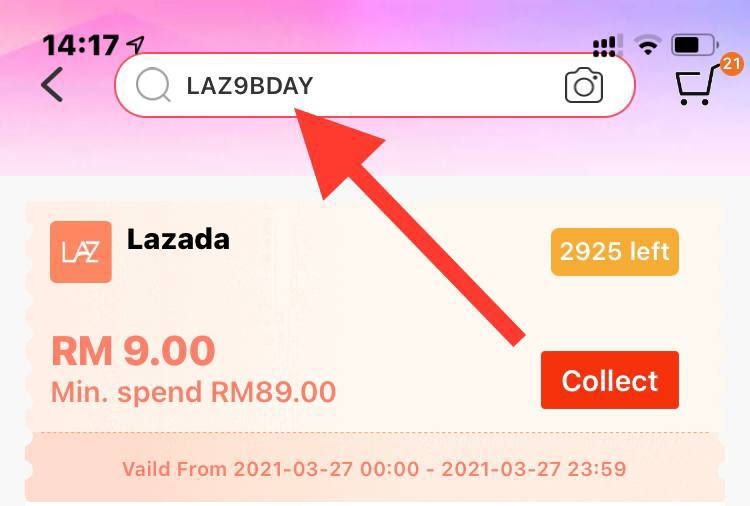This screenshot has width=750, height=506.
Task: Tap the voucher validity date strip
Action: pyautogui.click(x=375, y=468)
